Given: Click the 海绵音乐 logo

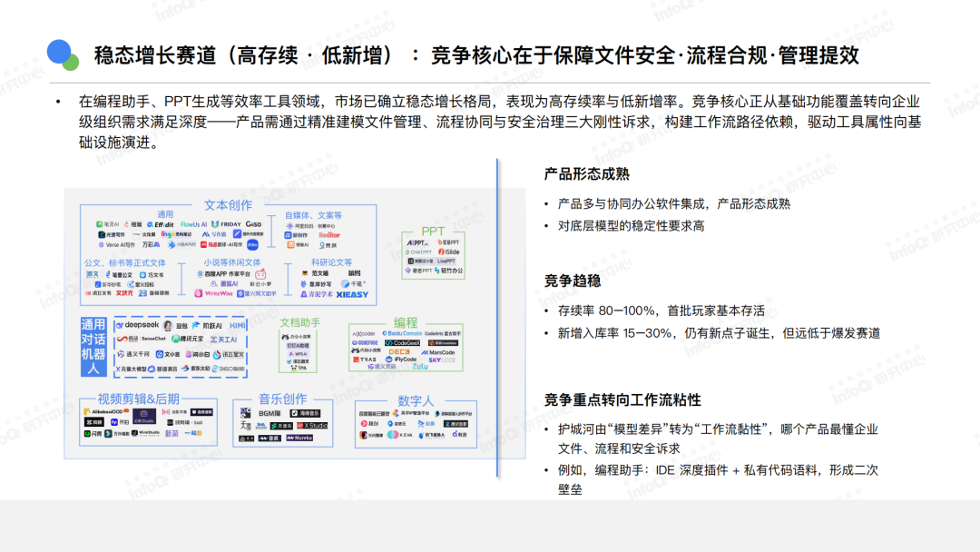Looking at the screenshot, I should pos(305,413).
